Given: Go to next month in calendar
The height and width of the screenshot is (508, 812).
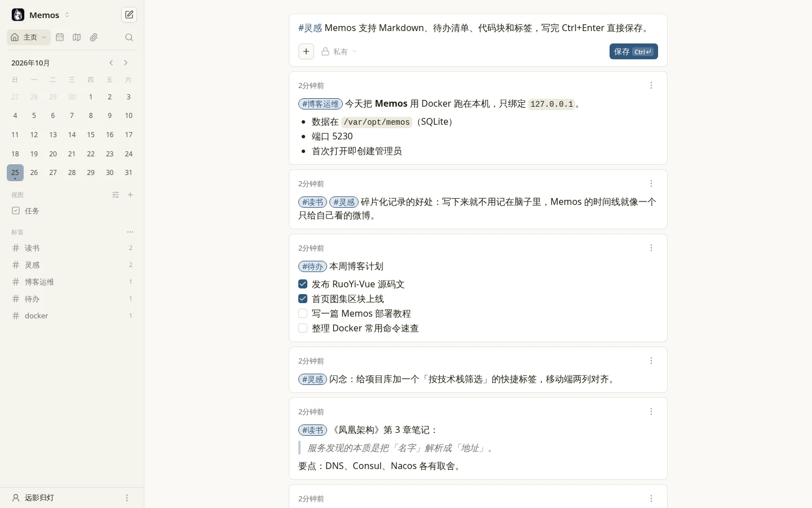Looking at the screenshot, I should pyautogui.click(x=126, y=63).
